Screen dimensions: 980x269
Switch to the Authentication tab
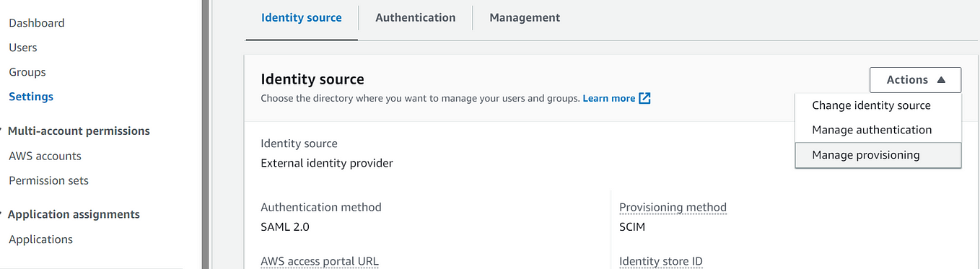click(416, 17)
